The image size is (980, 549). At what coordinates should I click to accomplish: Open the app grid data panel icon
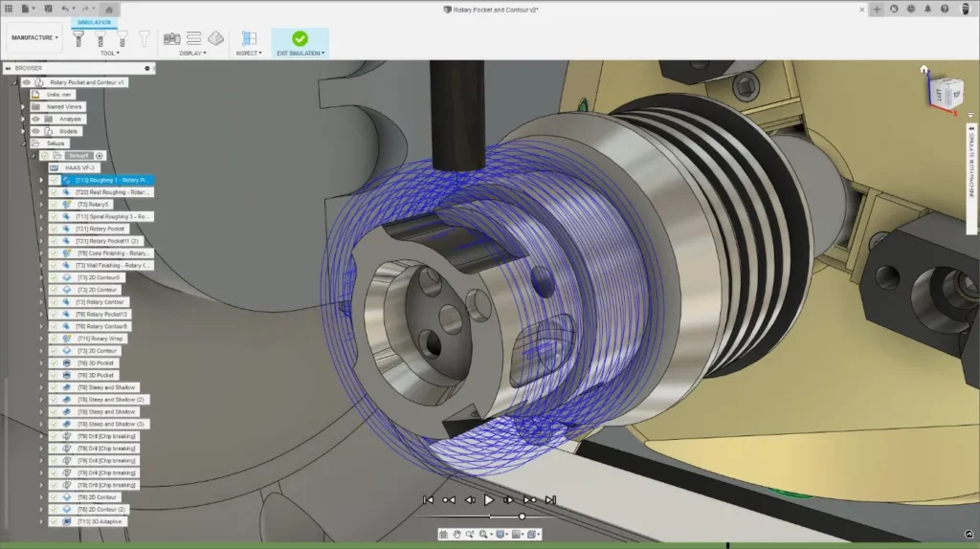(x=8, y=9)
